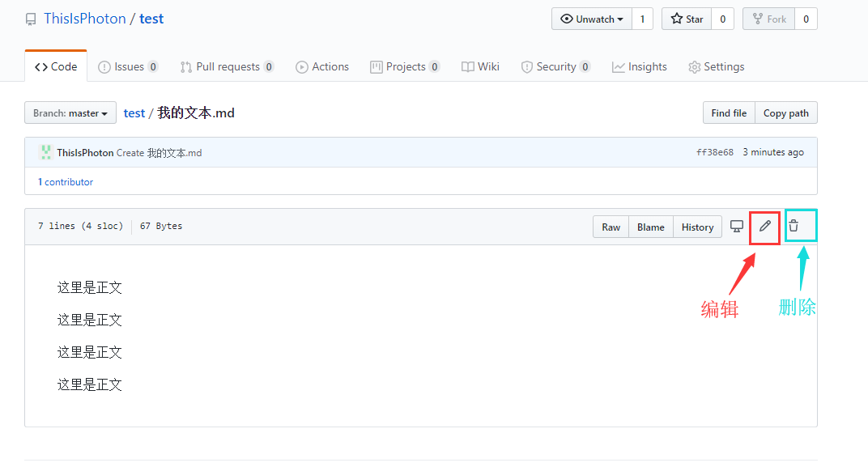
Task: Click the repository book icon
Action: click(31, 19)
